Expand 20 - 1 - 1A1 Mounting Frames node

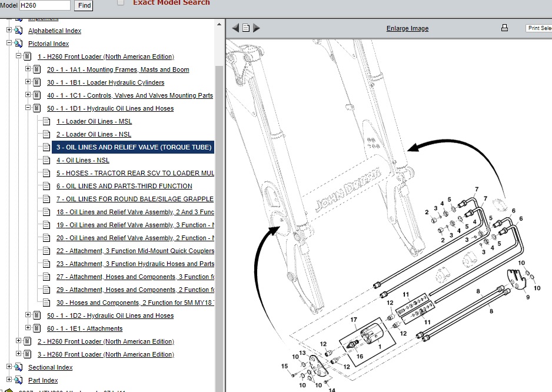pyautogui.click(x=28, y=69)
